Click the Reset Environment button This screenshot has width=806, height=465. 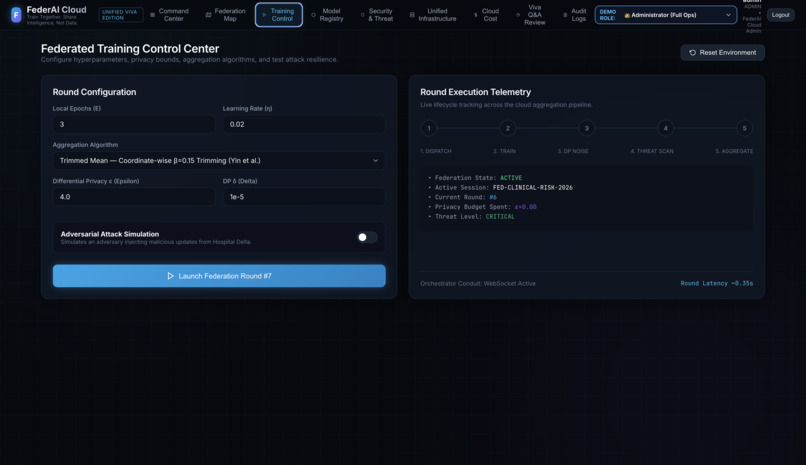click(x=722, y=52)
